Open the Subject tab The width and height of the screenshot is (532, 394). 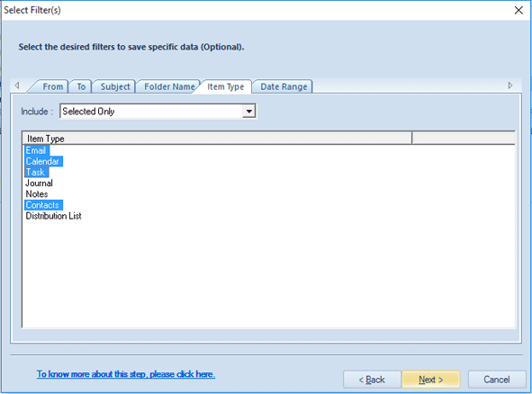click(115, 86)
